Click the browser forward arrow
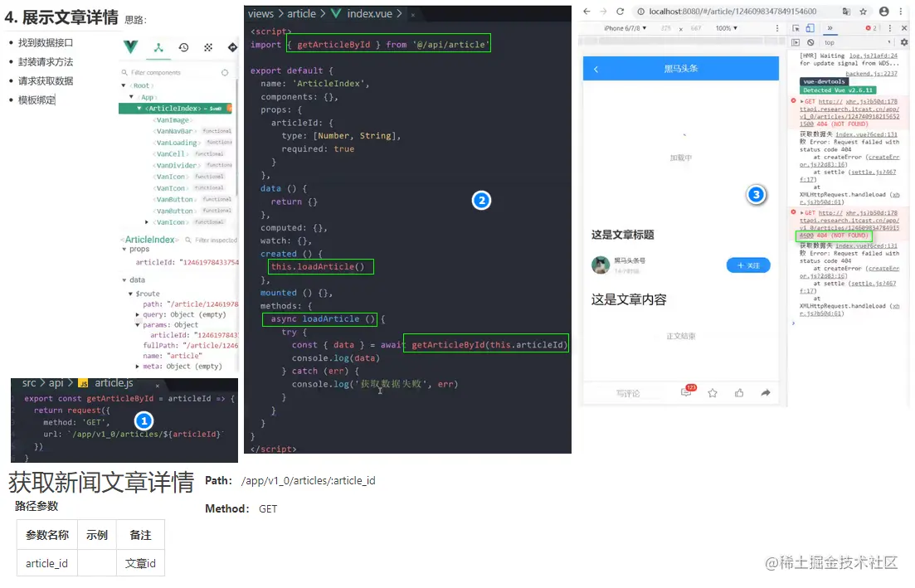The height and width of the screenshot is (588, 915). [603, 11]
